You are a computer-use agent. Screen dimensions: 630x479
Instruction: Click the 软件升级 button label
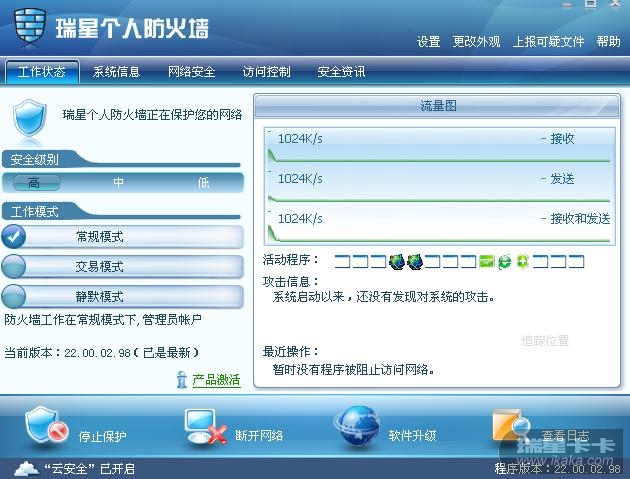[412, 435]
